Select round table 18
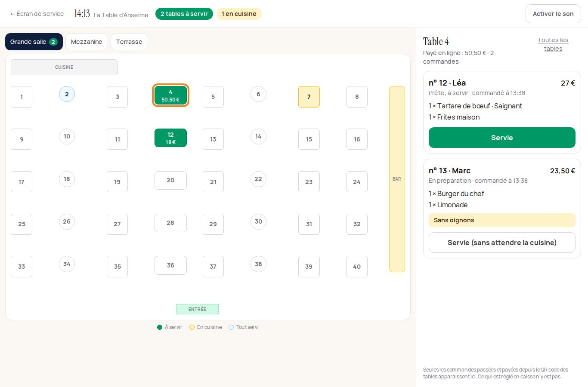The height and width of the screenshot is (387, 588). click(x=67, y=179)
